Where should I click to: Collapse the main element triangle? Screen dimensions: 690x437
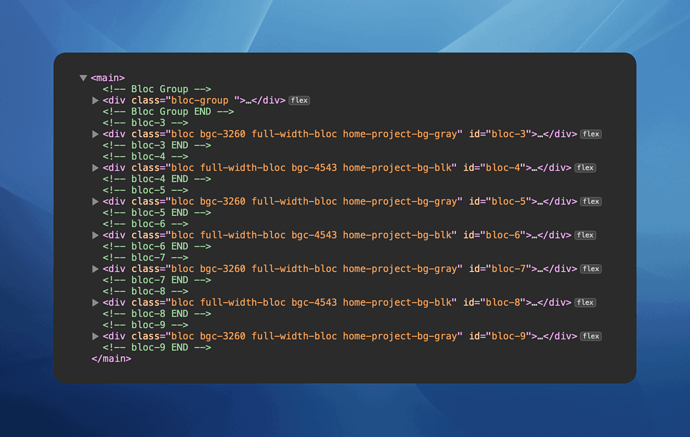click(83, 78)
